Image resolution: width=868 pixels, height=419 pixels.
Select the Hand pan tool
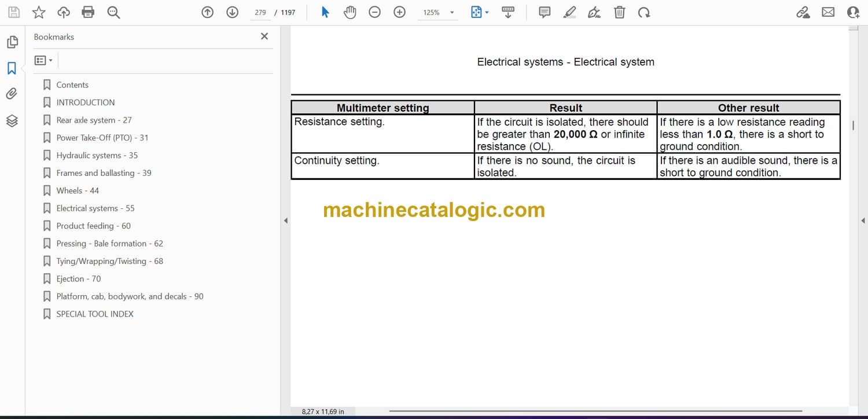click(350, 12)
